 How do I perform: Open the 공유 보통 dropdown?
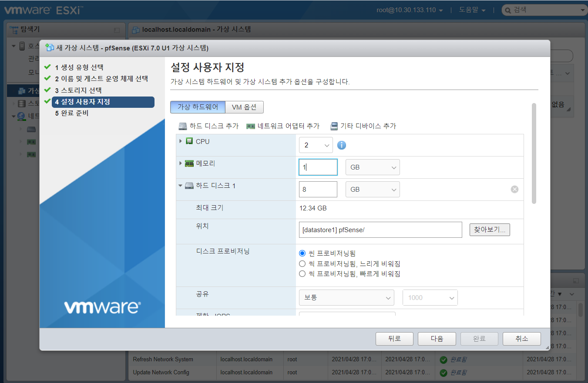[x=346, y=297]
